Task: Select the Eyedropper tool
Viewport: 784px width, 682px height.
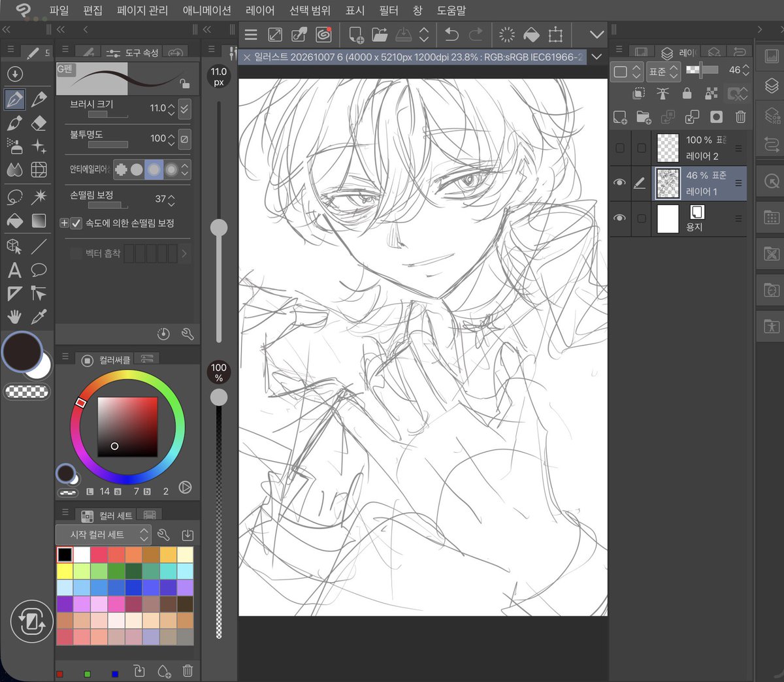Action: (39, 317)
